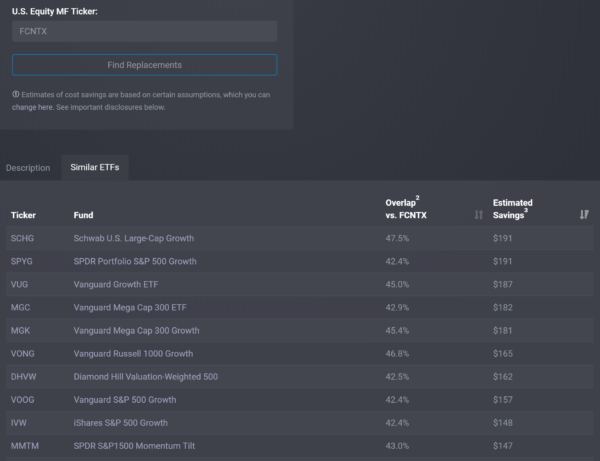Click the Find Replacements button
The height and width of the screenshot is (461, 600).
pyautogui.click(x=145, y=65)
